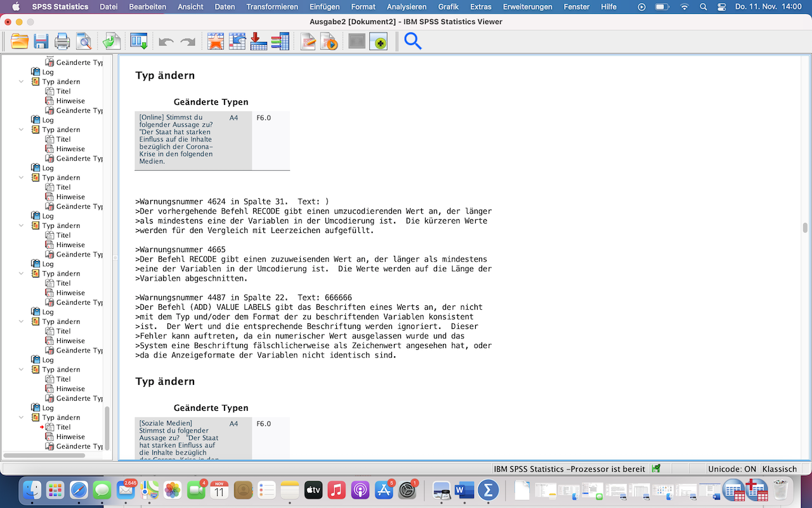Image resolution: width=812 pixels, height=508 pixels.
Task: Open the Ansicht menu
Action: (190, 7)
